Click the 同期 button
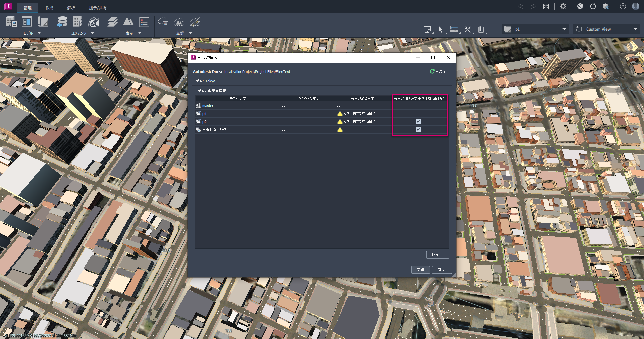 pyautogui.click(x=420, y=270)
